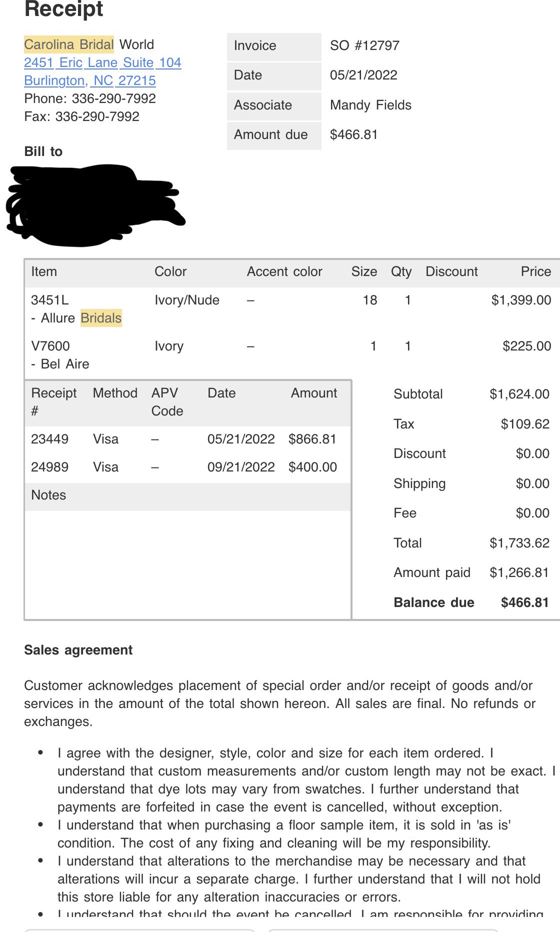The width and height of the screenshot is (560, 932).
Task: Click the Price column header
Action: click(x=535, y=272)
